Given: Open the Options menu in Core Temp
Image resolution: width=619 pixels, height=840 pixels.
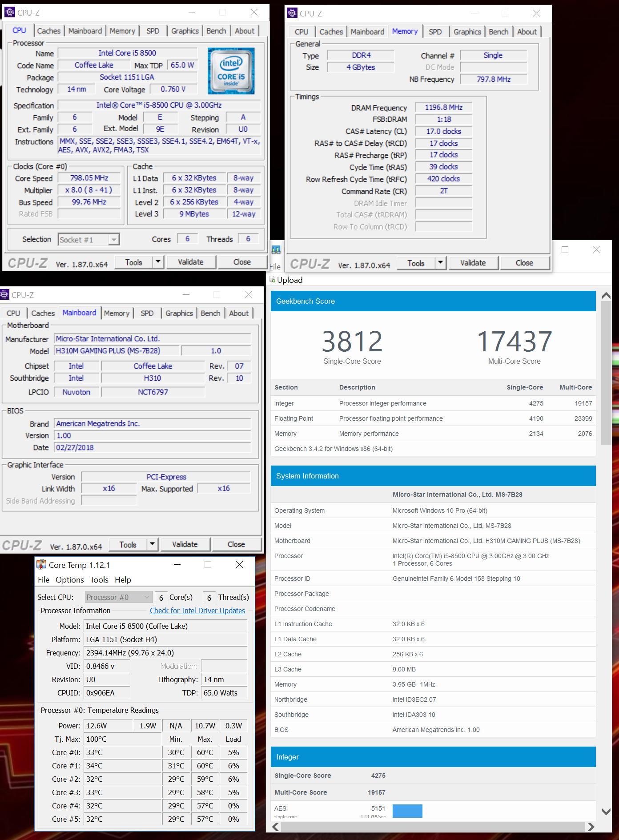Looking at the screenshot, I should pos(70,579).
